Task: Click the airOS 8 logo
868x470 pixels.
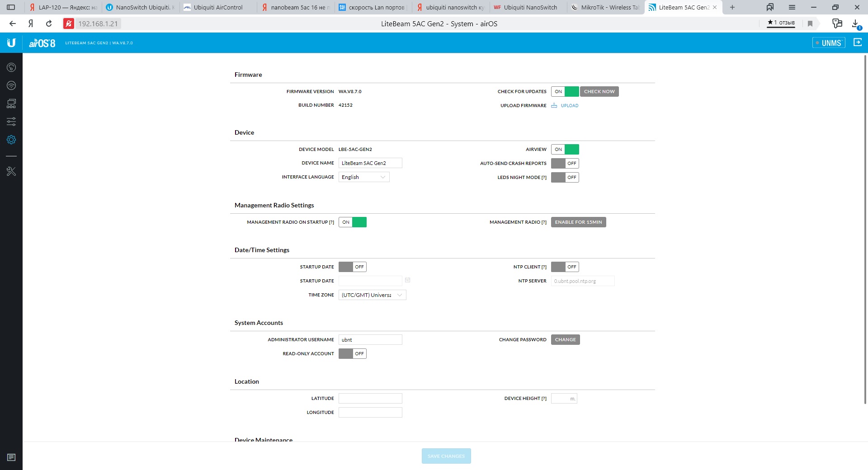Action: pyautogui.click(x=42, y=43)
